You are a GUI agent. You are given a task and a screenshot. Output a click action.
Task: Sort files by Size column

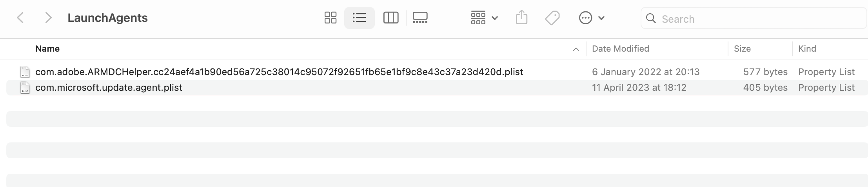point(742,49)
